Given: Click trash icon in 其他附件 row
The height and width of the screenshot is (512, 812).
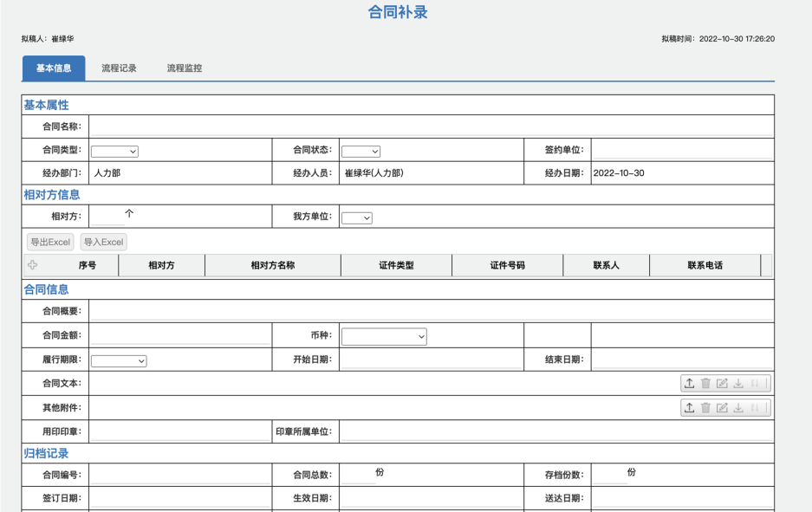Looking at the screenshot, I should pyautogui.click(x=705, y=408).
